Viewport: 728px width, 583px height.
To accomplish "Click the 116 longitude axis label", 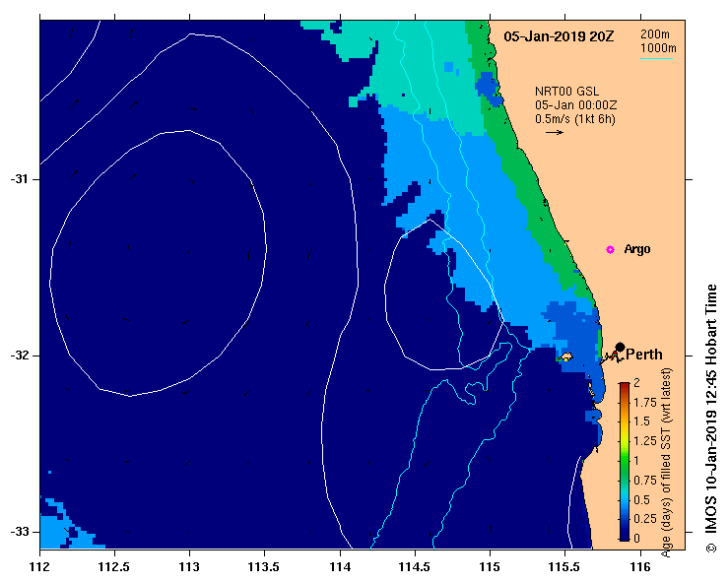I will (640, 567).
